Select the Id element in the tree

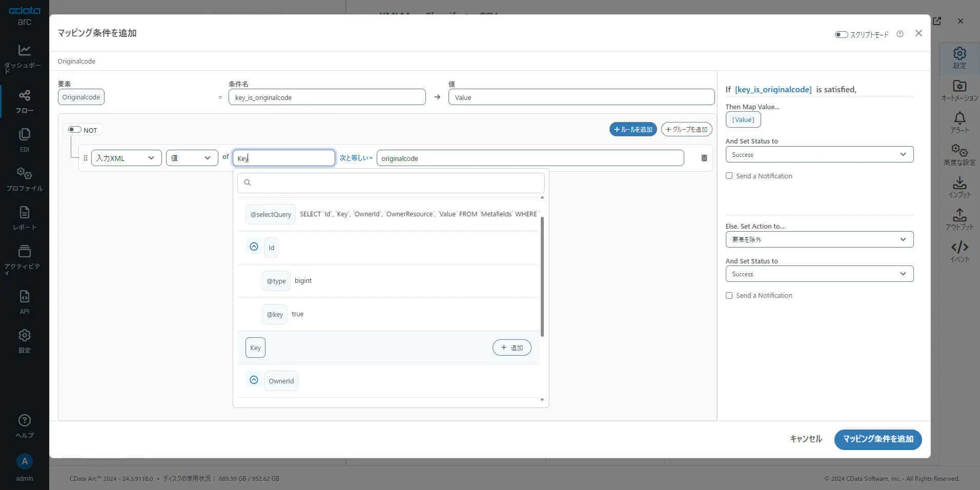271,248
